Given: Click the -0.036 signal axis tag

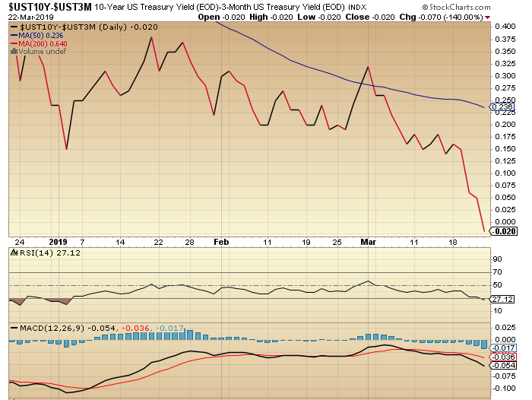Looking at the screenshot, I should coord(503,357).
